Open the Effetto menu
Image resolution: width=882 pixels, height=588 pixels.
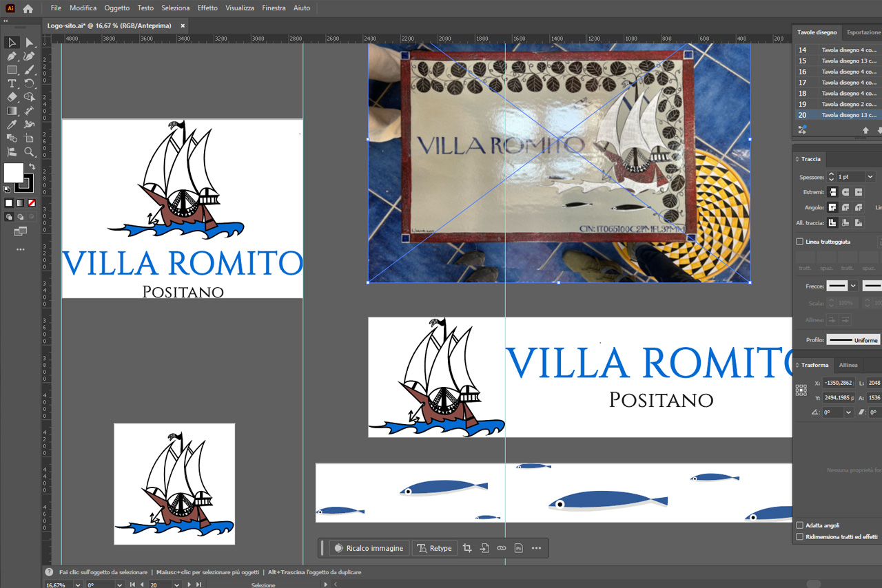207,8
